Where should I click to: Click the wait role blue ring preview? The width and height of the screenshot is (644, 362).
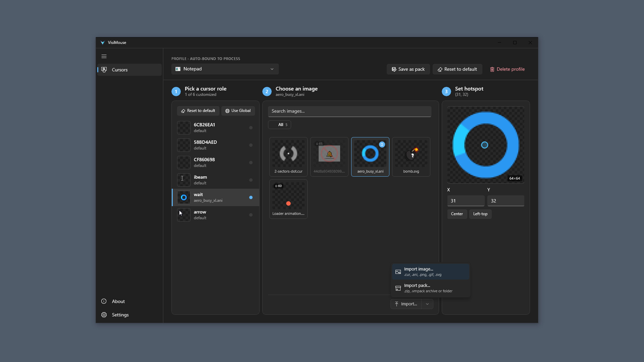(x=184, y=197)
